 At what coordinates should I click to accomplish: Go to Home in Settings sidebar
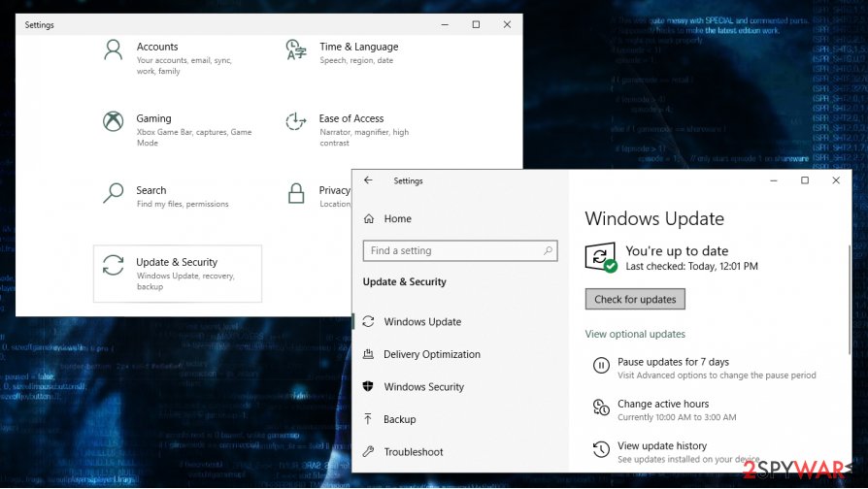[x=397, y=218]
